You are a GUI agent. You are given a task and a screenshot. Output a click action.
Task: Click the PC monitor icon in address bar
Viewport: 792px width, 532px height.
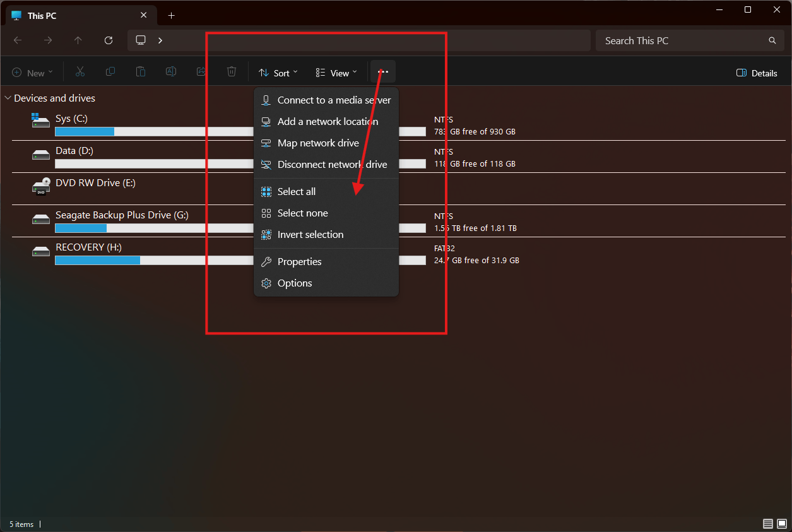pos(141,40)
